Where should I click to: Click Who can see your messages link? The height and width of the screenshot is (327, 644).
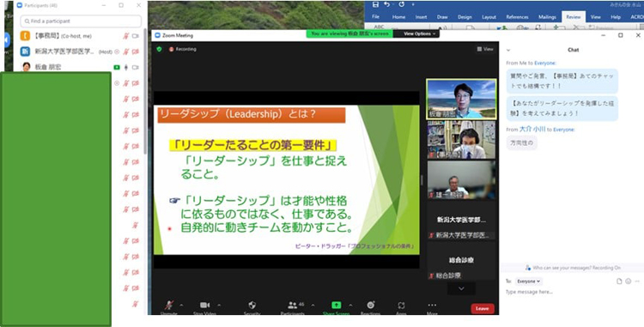click(x=573, y=268)
